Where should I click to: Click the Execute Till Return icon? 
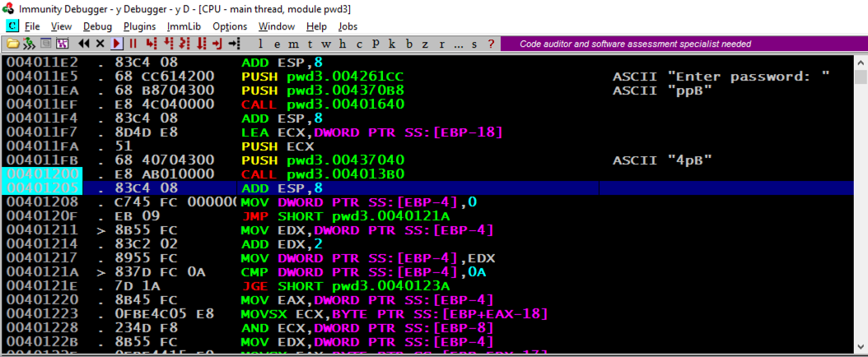point(217,44)
